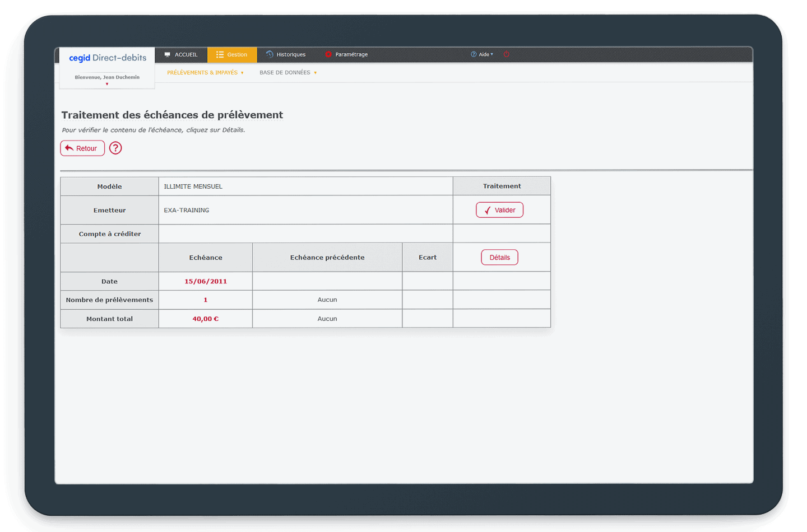Click the 40,00 € total amount

pos(206,319)
